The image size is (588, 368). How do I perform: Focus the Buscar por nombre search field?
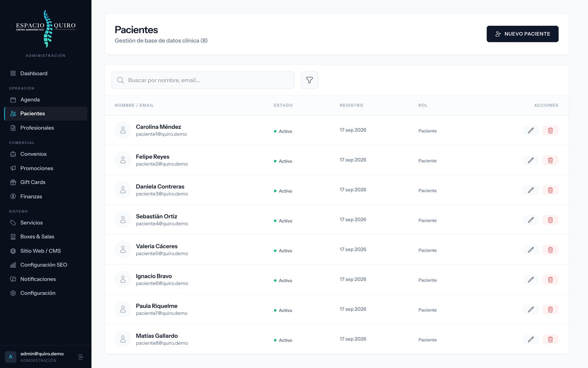tap(203, 80)
